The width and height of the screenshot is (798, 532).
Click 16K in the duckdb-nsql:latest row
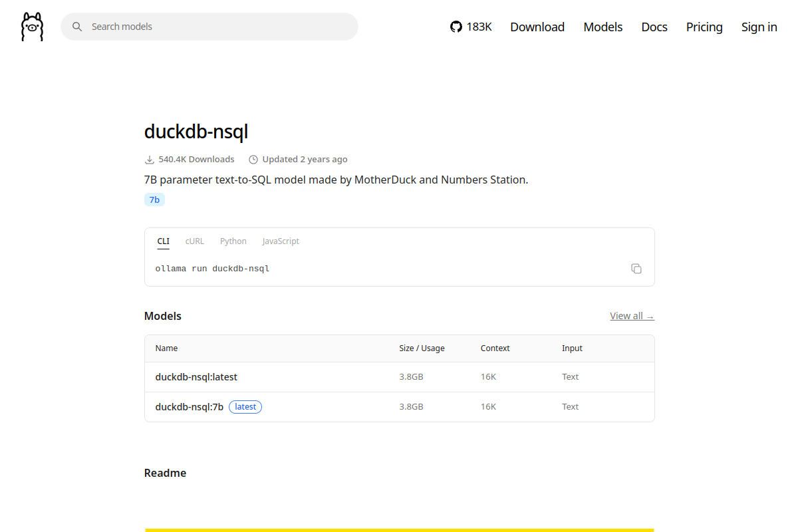tap(488, 377)
